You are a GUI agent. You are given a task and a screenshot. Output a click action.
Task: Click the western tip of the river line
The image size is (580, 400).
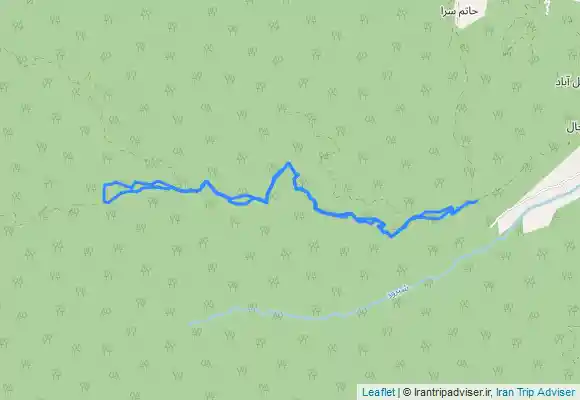tap(191, 323)
